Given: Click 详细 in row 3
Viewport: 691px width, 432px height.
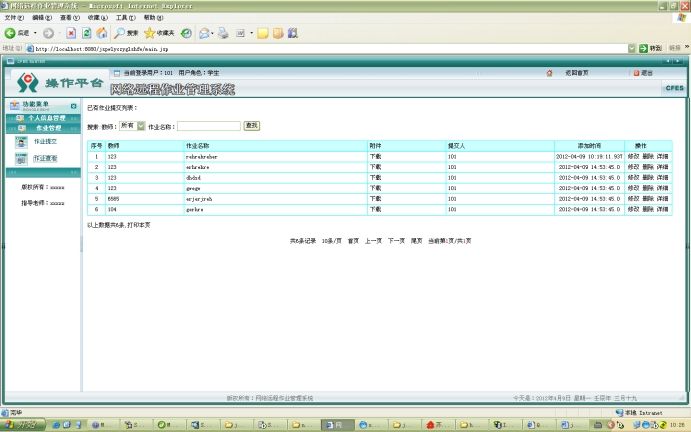Looking at the screenshot, I should tap(662, 178).
